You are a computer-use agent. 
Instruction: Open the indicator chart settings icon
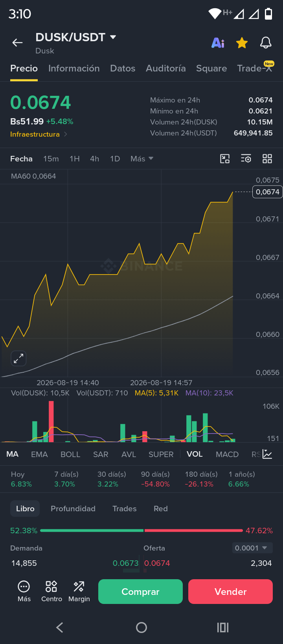267,454
